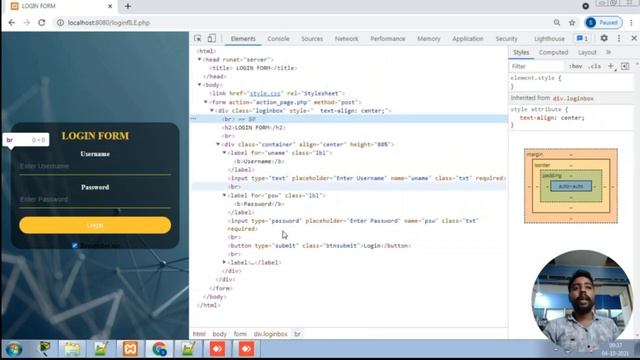Close the LOGIN FORM tab
640x360 pixels.
tap(110, 6)
